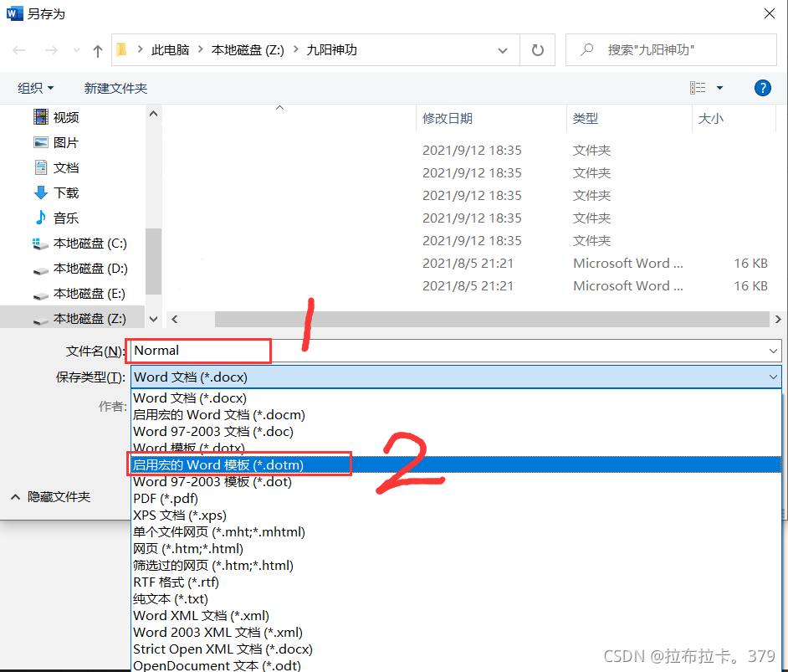Viewport: 788px width, 672px height.
Task: Create a folder with 新建文件夹
Action: coord(115,88)
